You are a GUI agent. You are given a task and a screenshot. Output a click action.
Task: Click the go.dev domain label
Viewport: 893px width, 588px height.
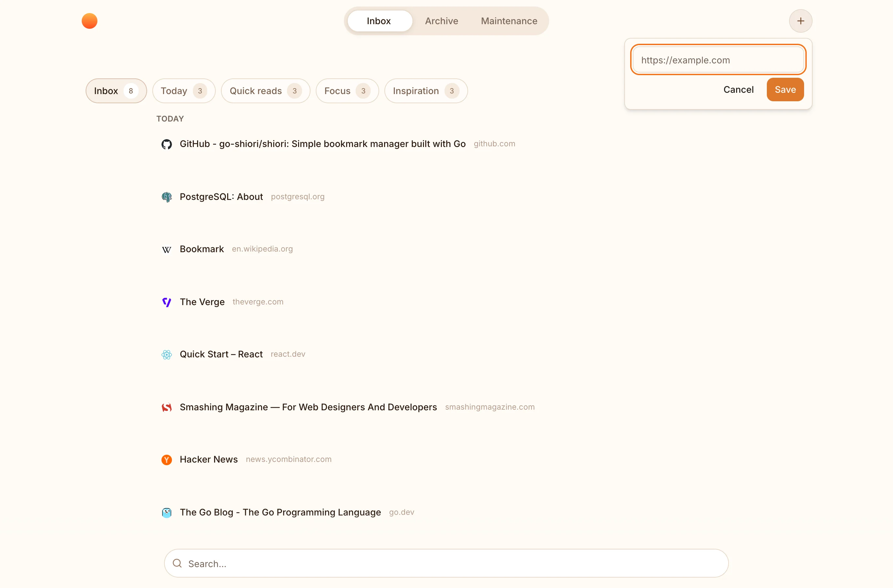401,512
